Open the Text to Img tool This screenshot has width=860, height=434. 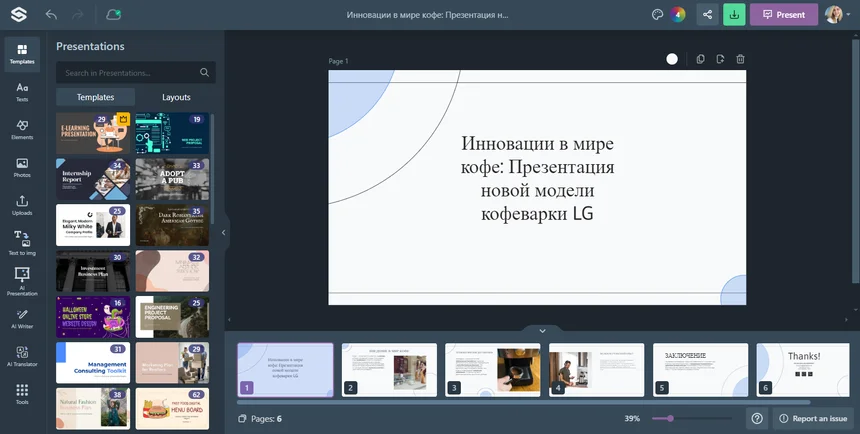(22, 243)
